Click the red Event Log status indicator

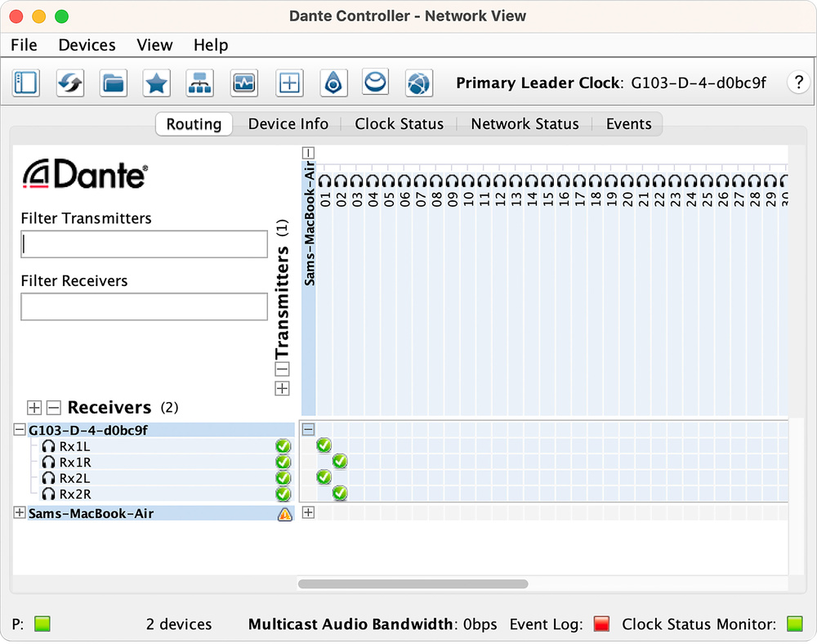point(602,624)
